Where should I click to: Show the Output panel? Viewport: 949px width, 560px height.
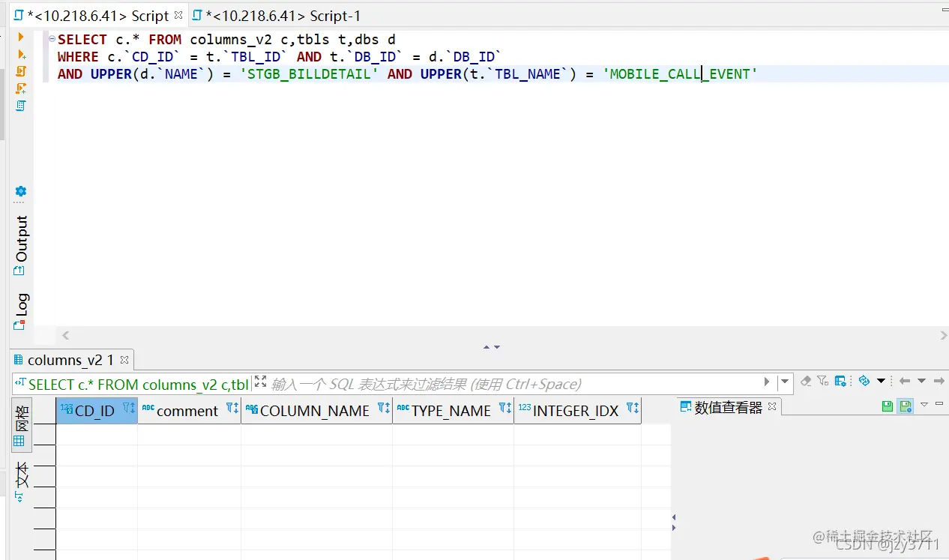(x=21, y=246)
